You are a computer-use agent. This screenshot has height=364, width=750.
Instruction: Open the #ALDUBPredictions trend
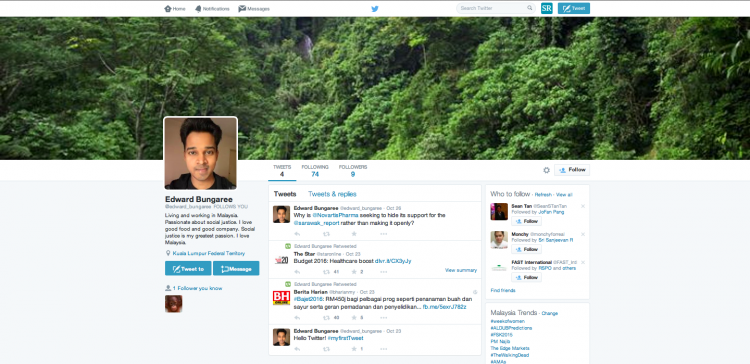(511, 328)
